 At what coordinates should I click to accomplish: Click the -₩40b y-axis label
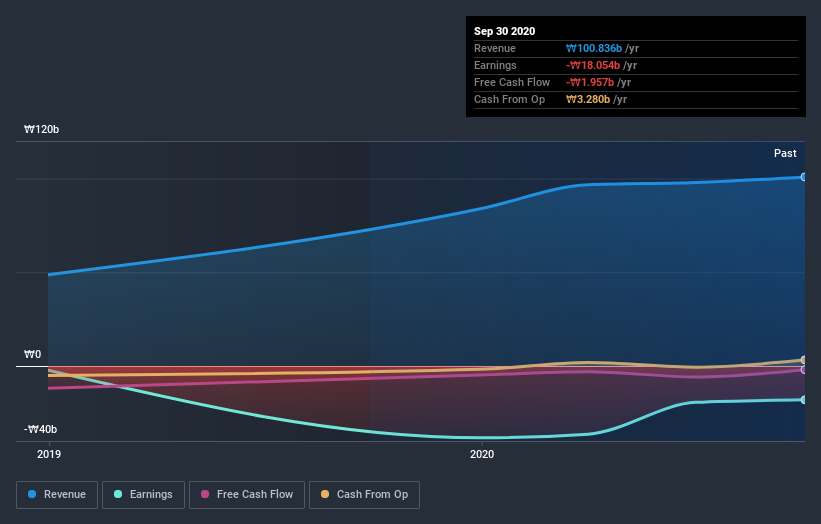tap(40, 429)
